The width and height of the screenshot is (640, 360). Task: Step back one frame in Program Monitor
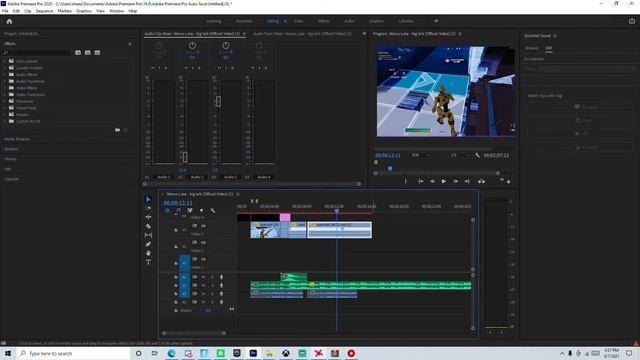432,181
